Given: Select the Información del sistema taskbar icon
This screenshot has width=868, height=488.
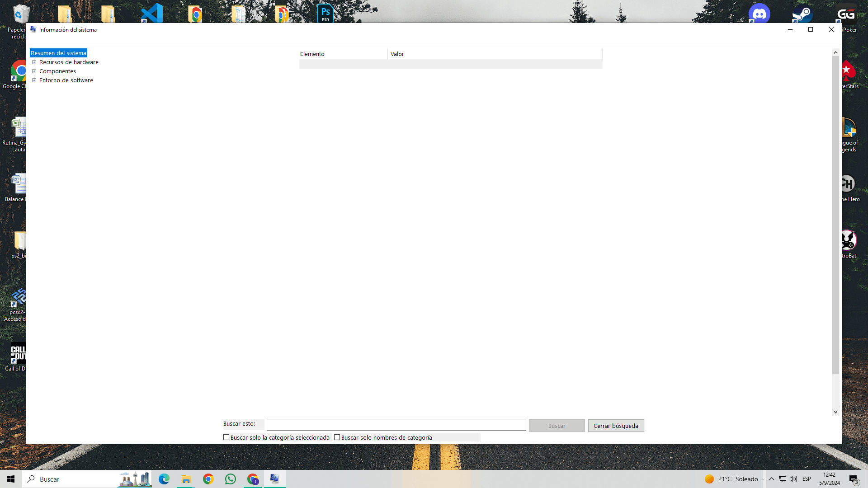Looking at the screenshot, I should (274, 479).
